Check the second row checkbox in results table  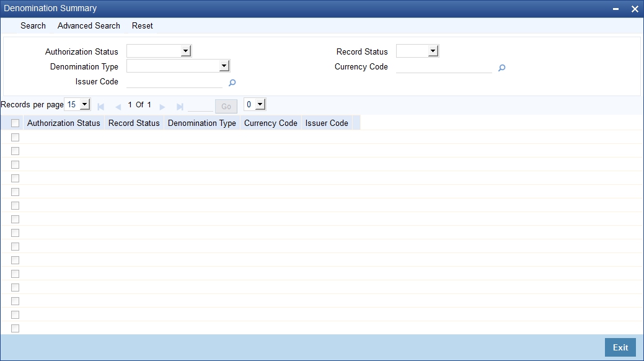(15, 151)
